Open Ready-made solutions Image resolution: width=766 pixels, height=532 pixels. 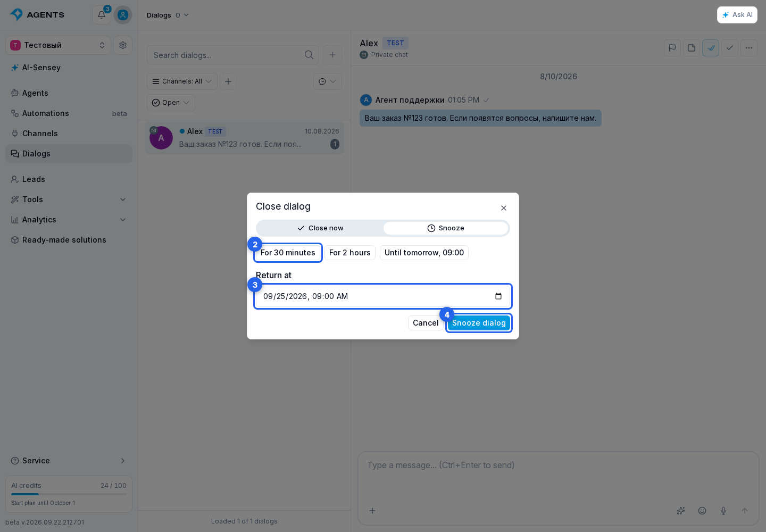(69, 240)
